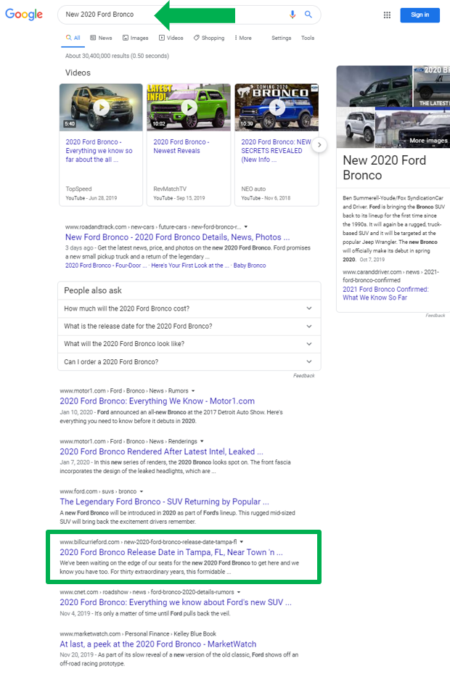Select the All results tab
Image resolution: width=450 pixels, height=677 pixels.
pyautogui.click(x=73, y=38)
